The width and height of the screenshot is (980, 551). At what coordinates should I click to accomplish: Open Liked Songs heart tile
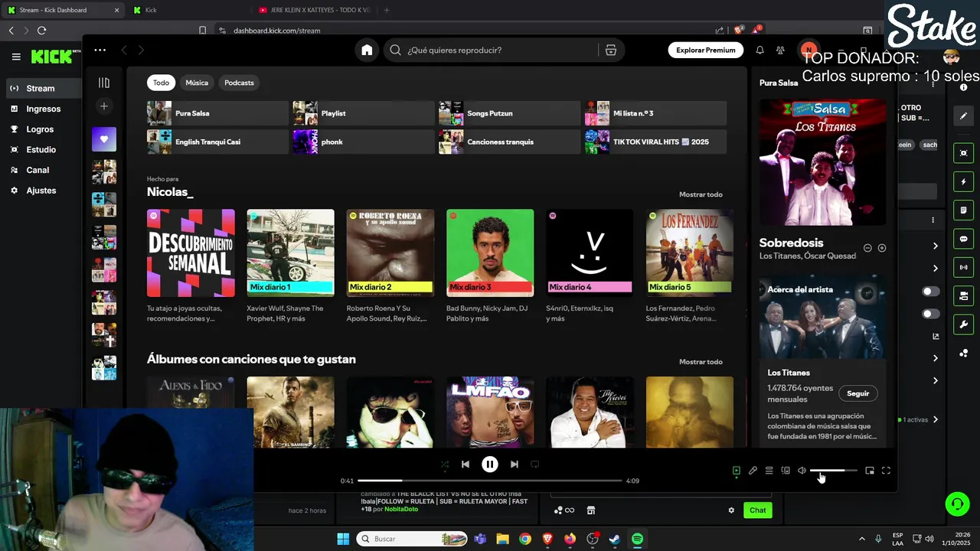coord(104,139)
